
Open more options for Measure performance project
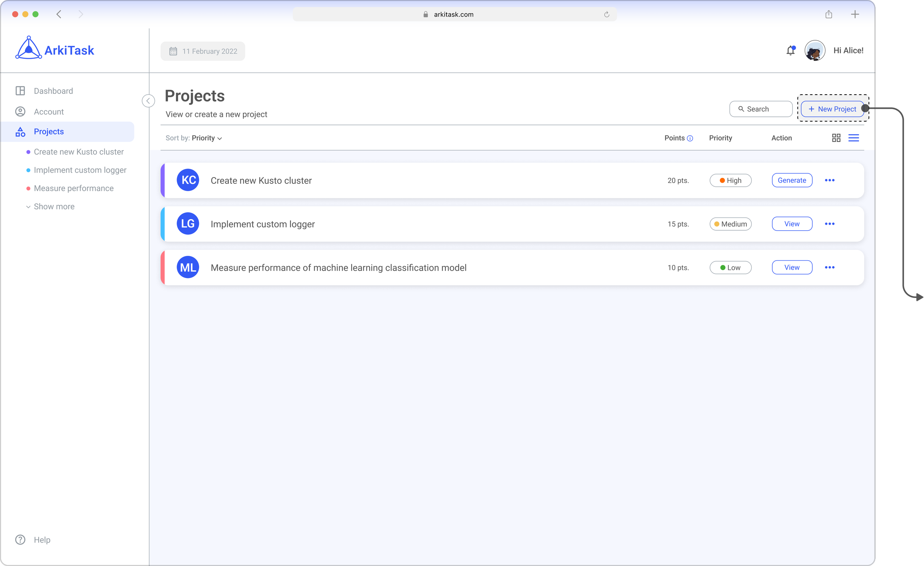[829, 267]
